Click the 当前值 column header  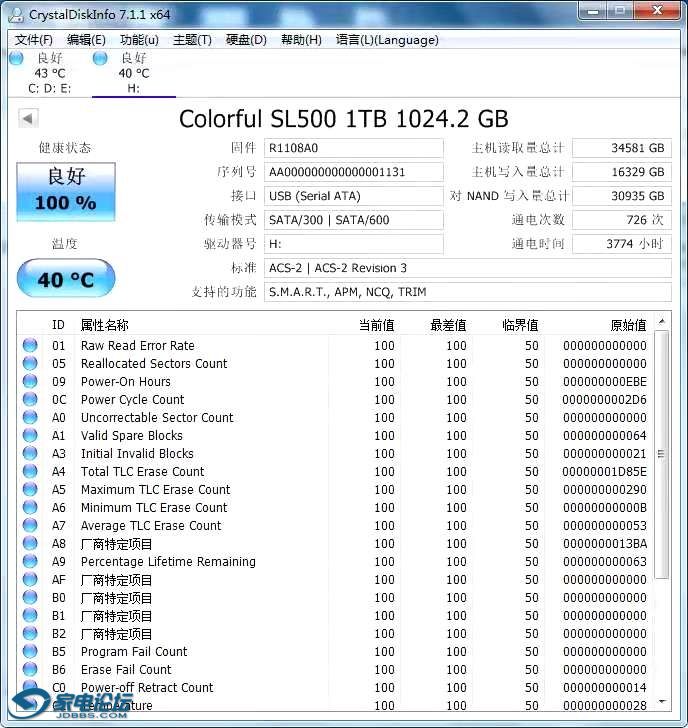click(x=376, y=325)
